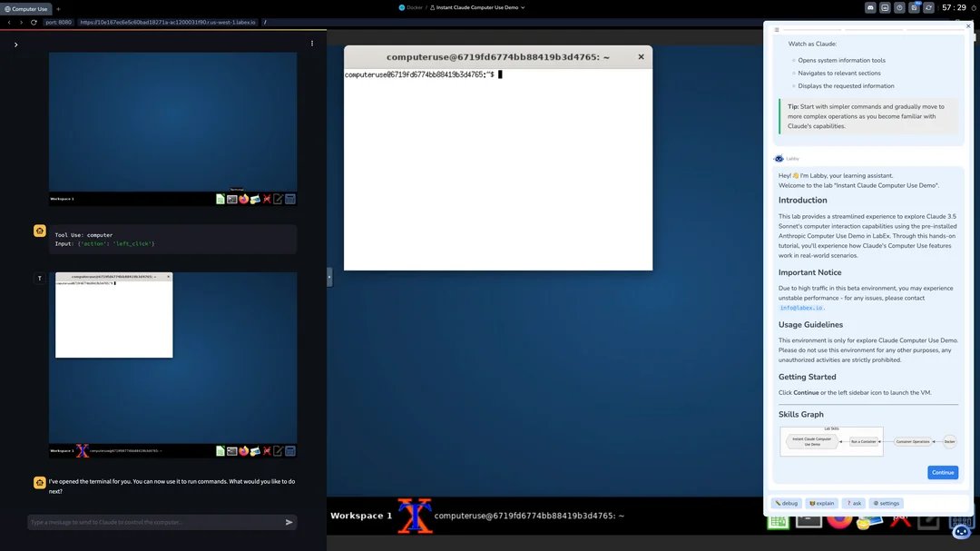Open the image viewer icon in taskbar
The width and height of the screenshot is (980, 551).
pos(869,521)
